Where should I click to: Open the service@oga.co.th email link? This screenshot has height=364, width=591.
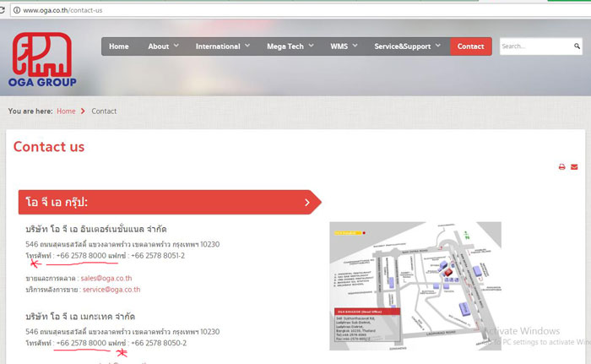tap(112, 289)
